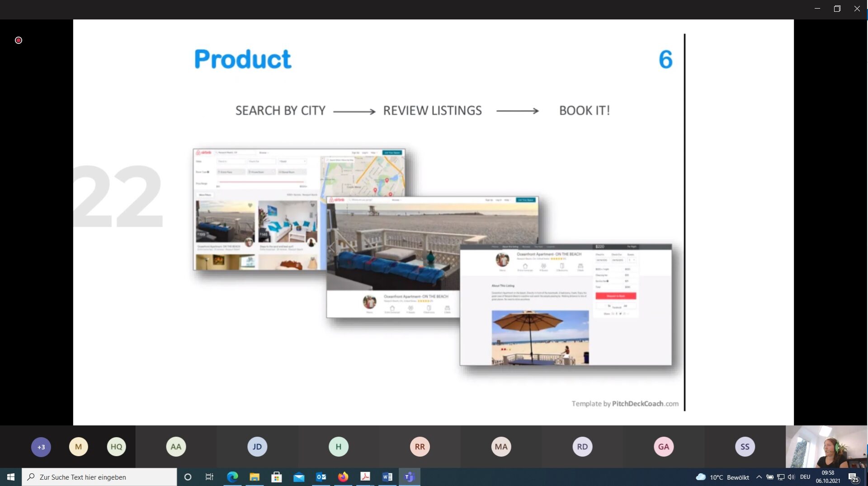Open the notification center with 25 notifications
868x486 pixels.
click(853, 477)
